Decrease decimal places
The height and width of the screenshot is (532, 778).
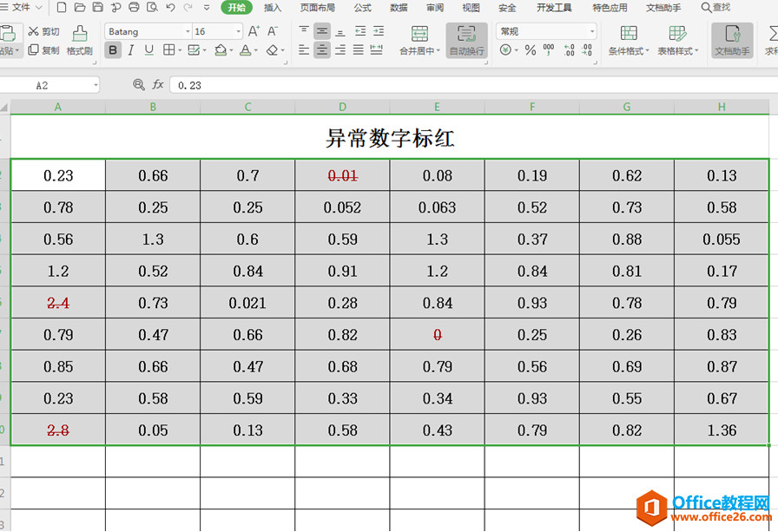(587, 49)
